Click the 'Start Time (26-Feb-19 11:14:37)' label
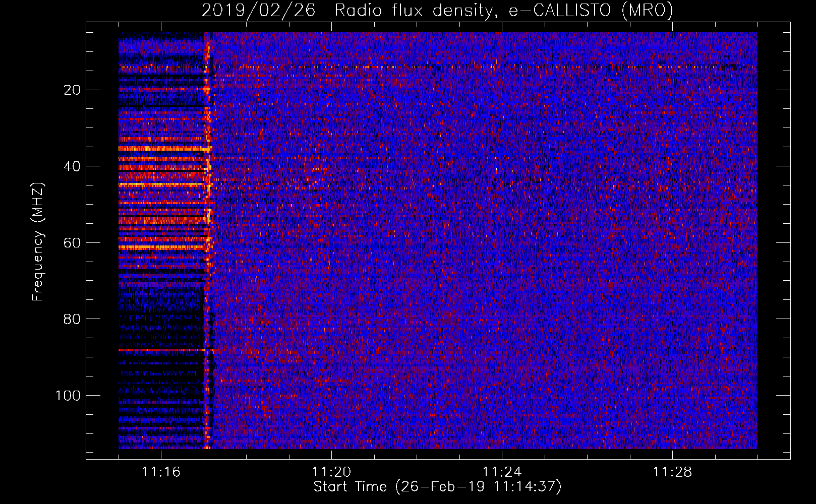Screen dimensions: 816x504 437,487
